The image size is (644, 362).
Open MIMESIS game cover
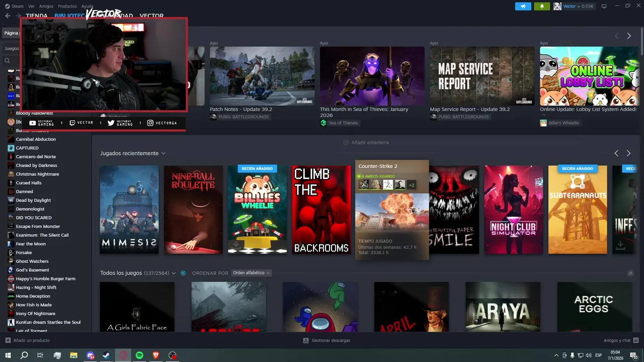pyautogui.click(x=129, y=210)
